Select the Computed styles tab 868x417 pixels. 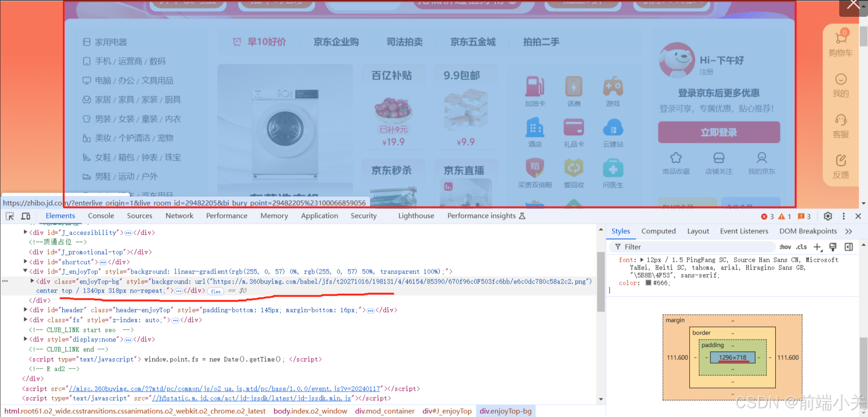pyautogui.click(x=658, y=231)
